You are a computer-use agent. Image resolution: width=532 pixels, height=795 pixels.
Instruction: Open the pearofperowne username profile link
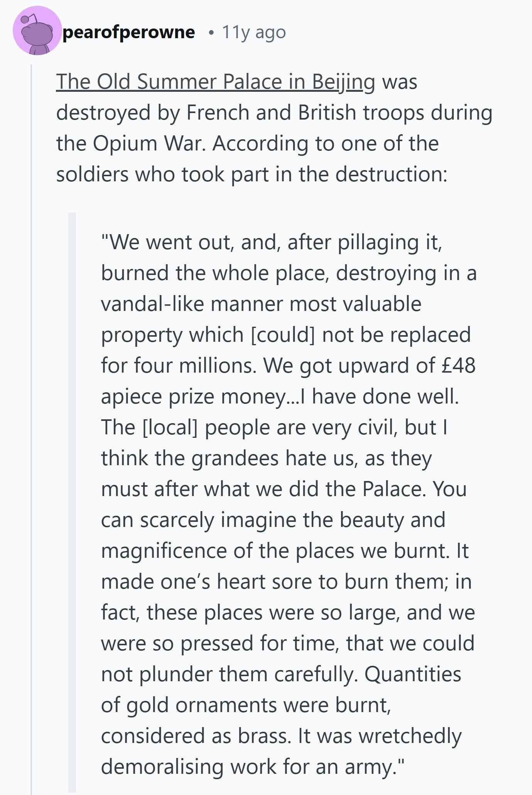click(x=128, y=32)
